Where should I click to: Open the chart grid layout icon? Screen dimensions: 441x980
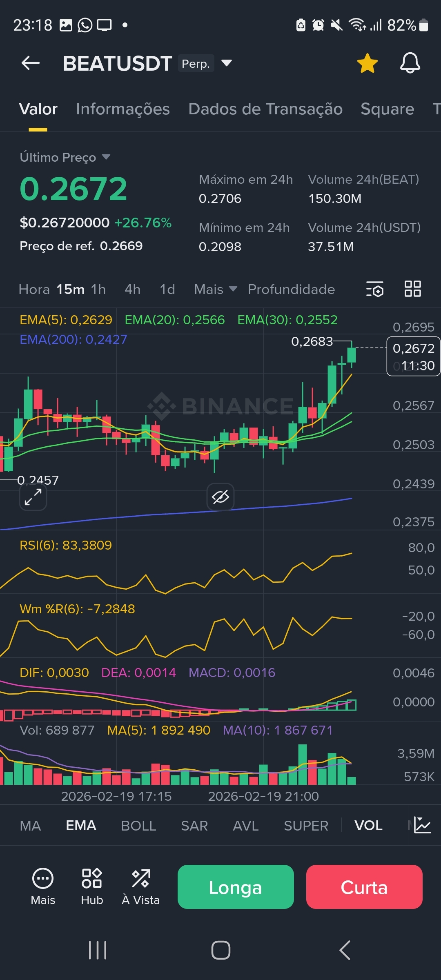pos(412,289)
